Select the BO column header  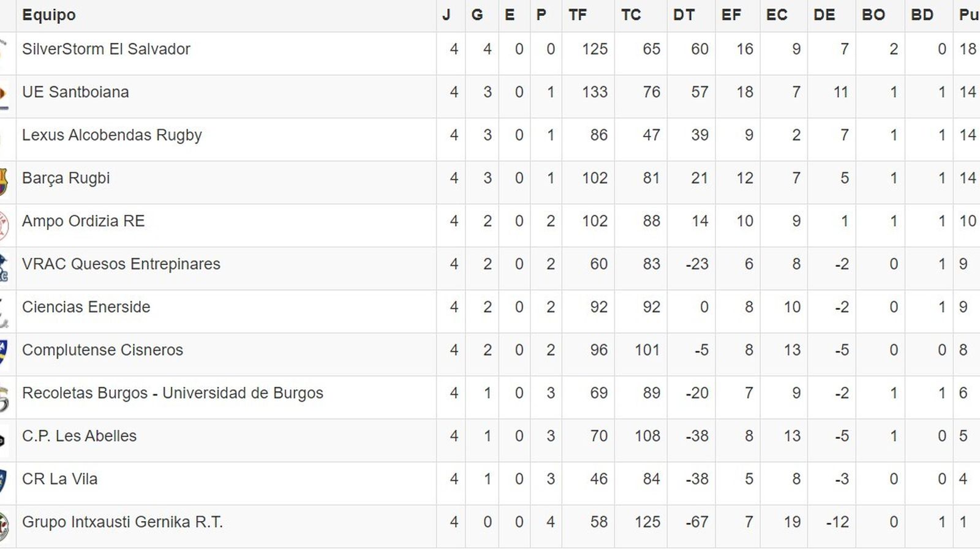(873, 15)
